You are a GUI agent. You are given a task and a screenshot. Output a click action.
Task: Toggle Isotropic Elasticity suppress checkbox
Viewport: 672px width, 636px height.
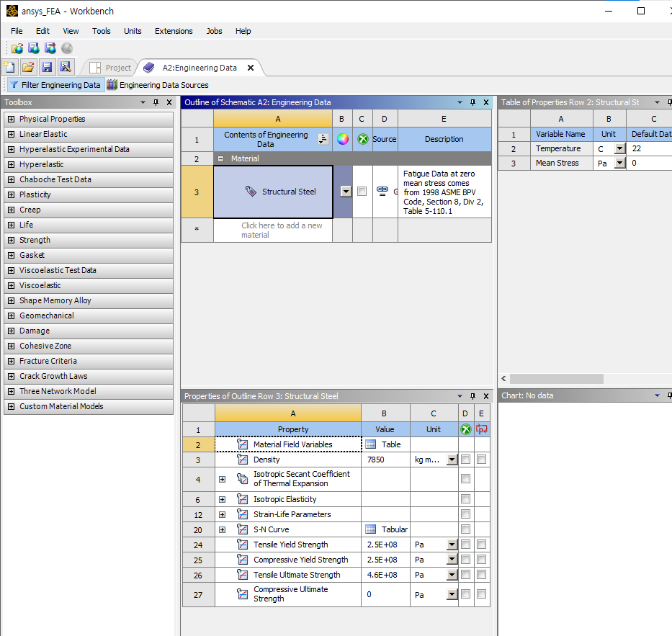click(x=465, y=499)
